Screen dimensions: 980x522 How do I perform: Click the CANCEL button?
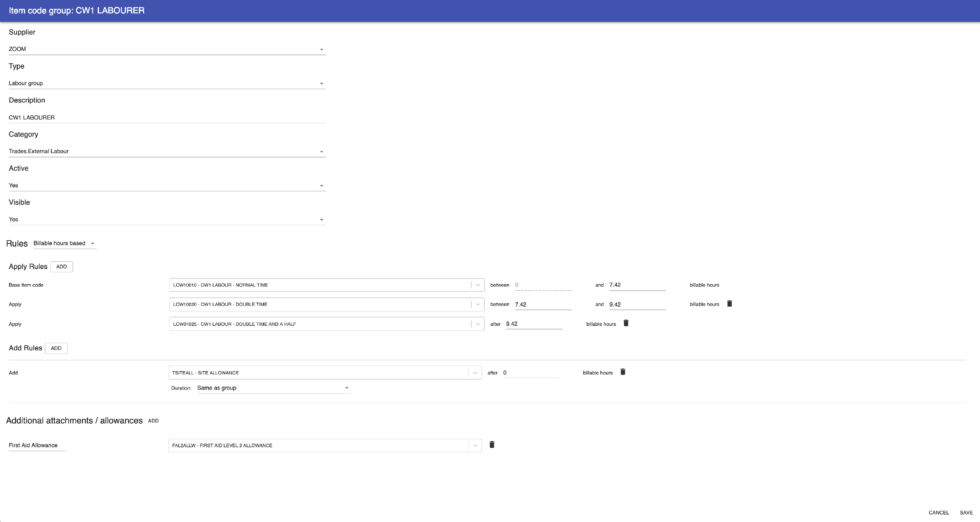point(939,513)
